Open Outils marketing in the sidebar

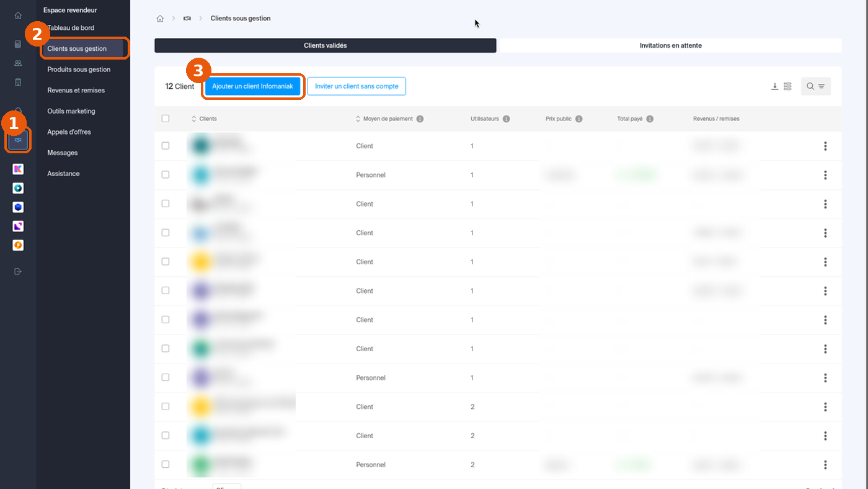71,111
